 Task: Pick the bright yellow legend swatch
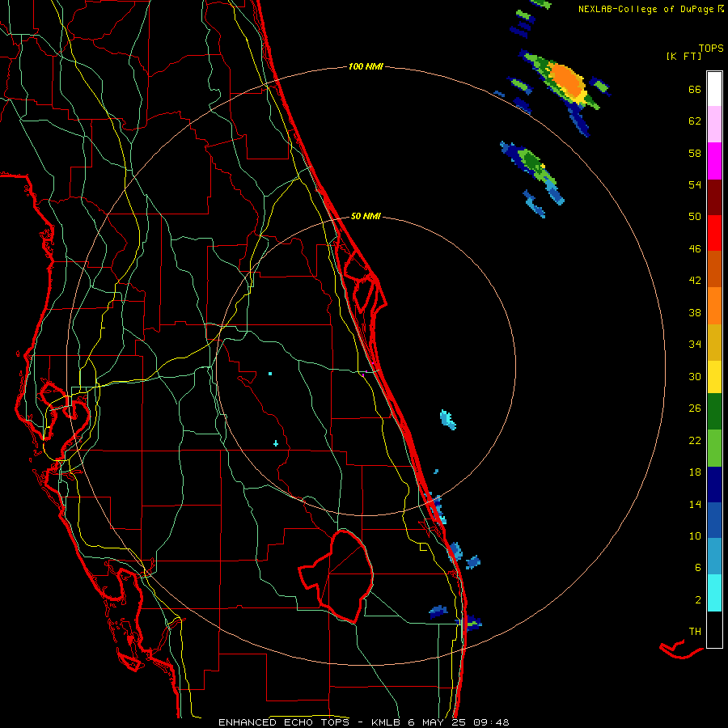714,377
